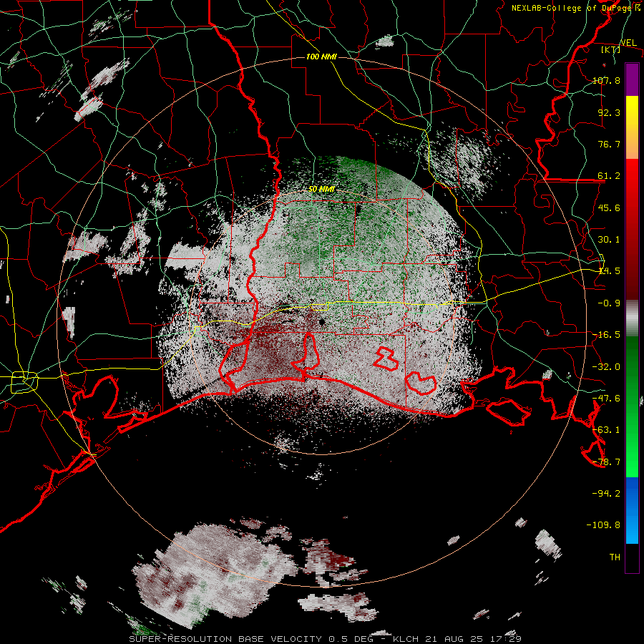Click the NEXLAB-College of DuPage credit text
Viewport: 644px width, 644px height.
[573, 8]
